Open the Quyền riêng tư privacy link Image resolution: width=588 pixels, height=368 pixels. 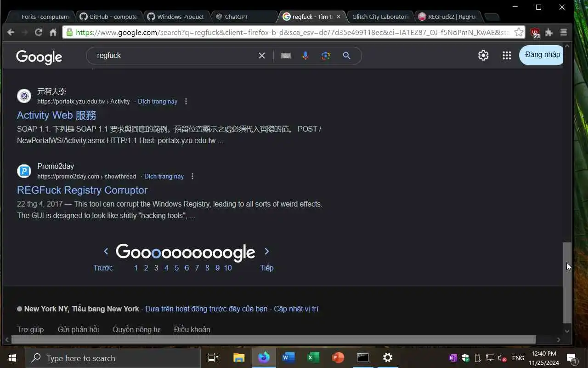click(x=136, y=329)
